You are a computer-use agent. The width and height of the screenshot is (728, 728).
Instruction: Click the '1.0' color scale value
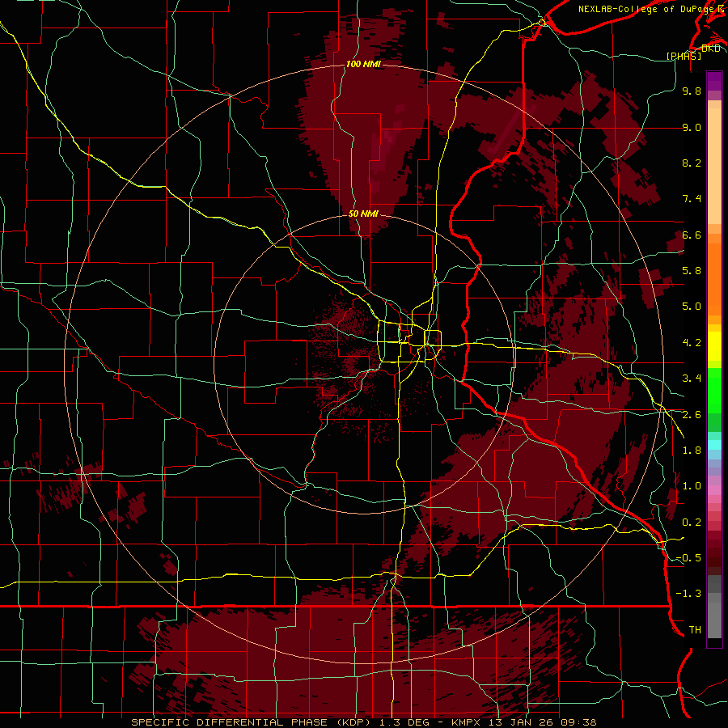(x=692, y=486)
